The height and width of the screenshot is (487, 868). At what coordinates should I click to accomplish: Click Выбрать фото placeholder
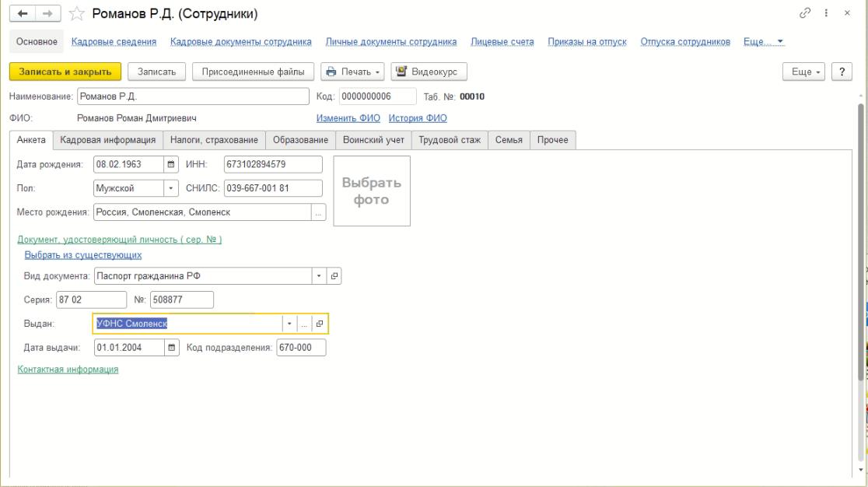(371, 191)
